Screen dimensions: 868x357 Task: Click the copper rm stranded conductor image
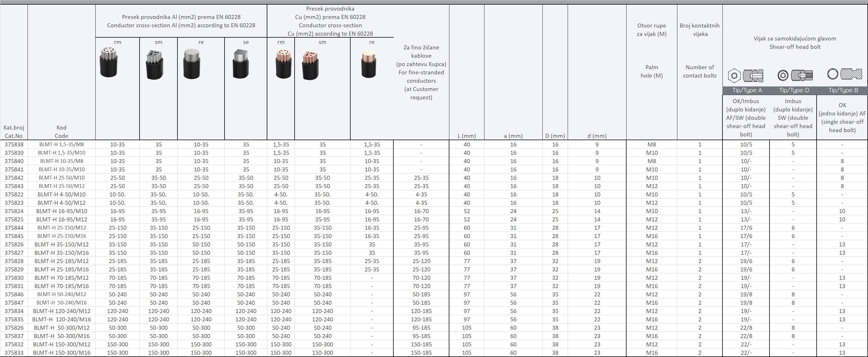pos(283,64)
